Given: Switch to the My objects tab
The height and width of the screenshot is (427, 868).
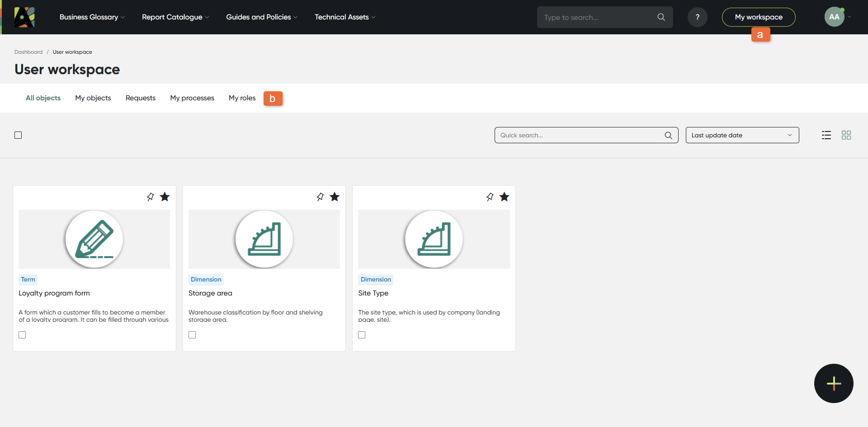Looking at the screenshot, I should (93, 98).
